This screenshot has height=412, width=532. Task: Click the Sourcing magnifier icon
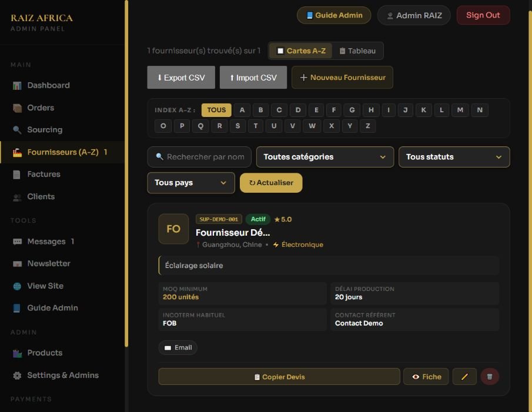(17, 130)
